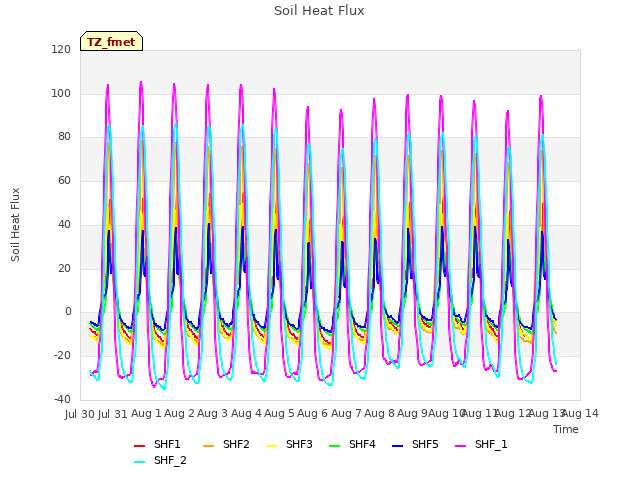The width and height of the screenshot is (640, 480).
Task: Click the SHF4 green legend swatch
Action: [334, 446]
